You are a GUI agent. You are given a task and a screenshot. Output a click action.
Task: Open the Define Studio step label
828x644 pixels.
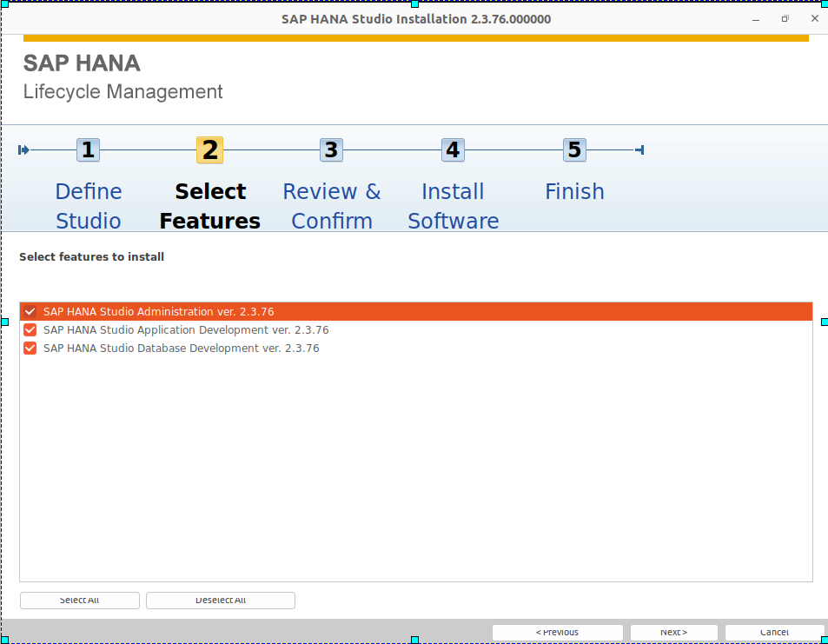(x=89, y=206)
